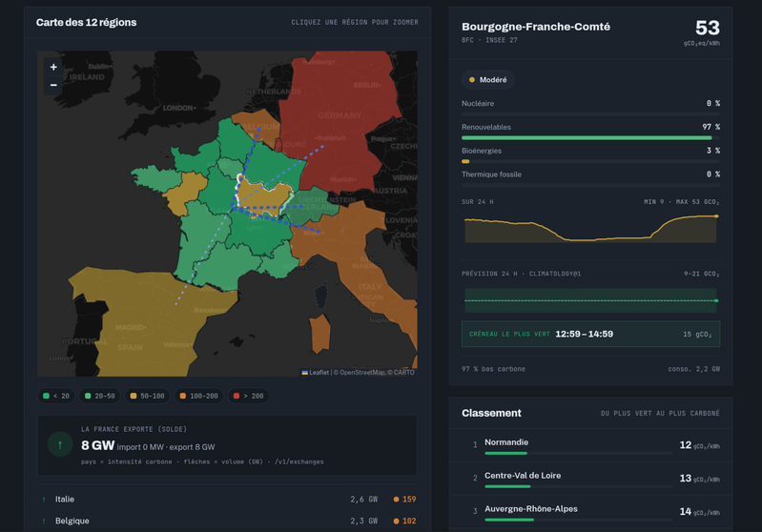762x532 pixels.
Task: Click the Bourgogne-Franche-Comté region on map
Action: coord(262,196)
